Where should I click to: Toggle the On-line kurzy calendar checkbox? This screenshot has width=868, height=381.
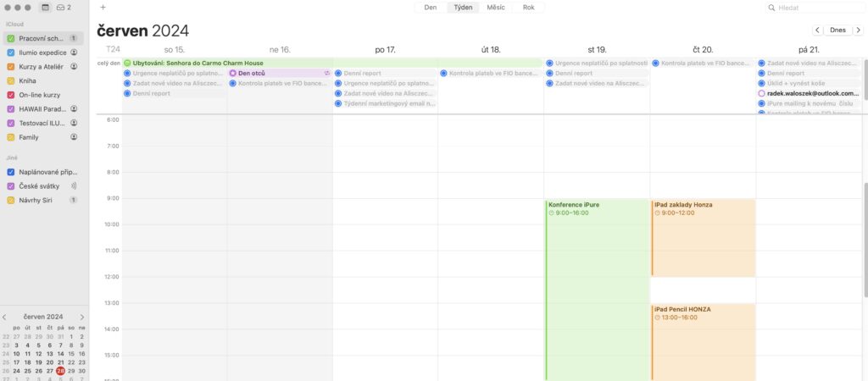[10, 95]
